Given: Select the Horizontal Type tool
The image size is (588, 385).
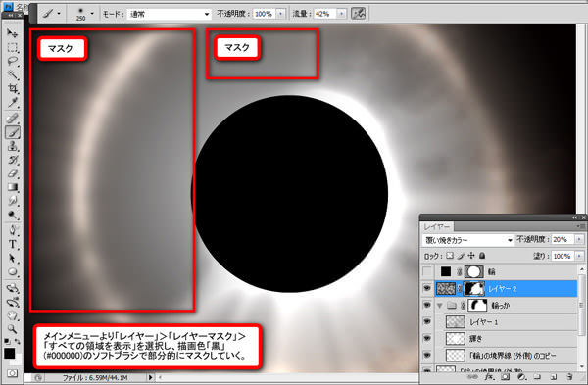Looking at the screenshot, I should (13, 244).
